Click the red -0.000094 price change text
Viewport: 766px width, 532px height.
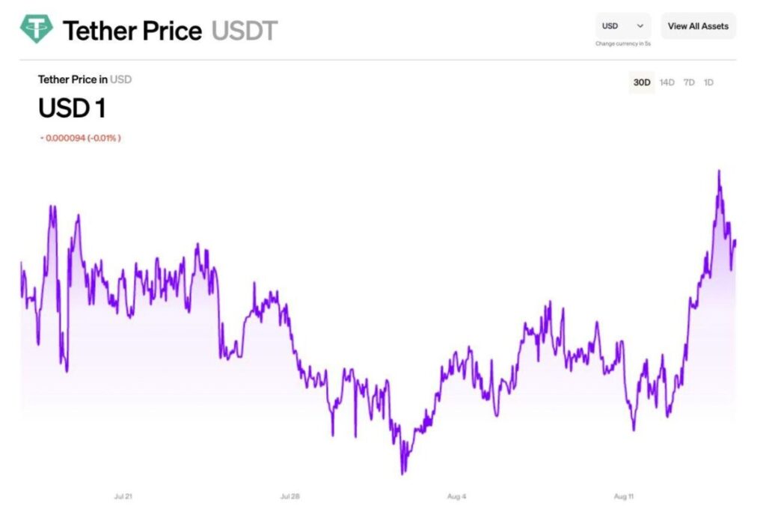(81, 138)
